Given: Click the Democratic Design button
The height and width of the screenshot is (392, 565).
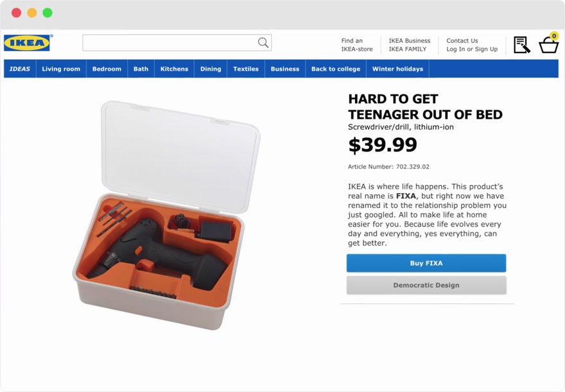Looking at the screenshot, I should [x=426, y=285].
